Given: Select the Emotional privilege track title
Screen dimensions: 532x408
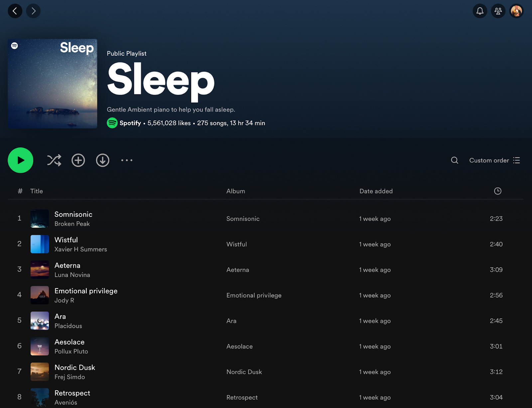Looking at the screenshot, I should pos(86,291).
